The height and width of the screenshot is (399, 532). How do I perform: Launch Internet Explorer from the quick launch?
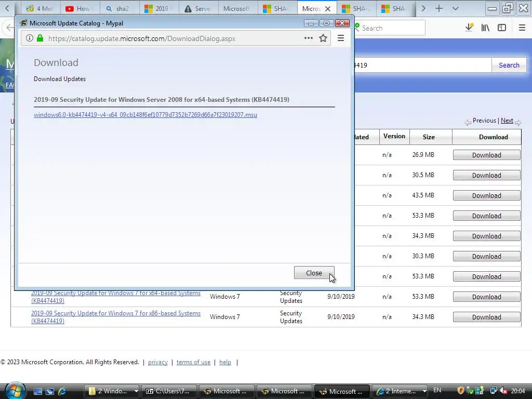[x=62, y=391]
